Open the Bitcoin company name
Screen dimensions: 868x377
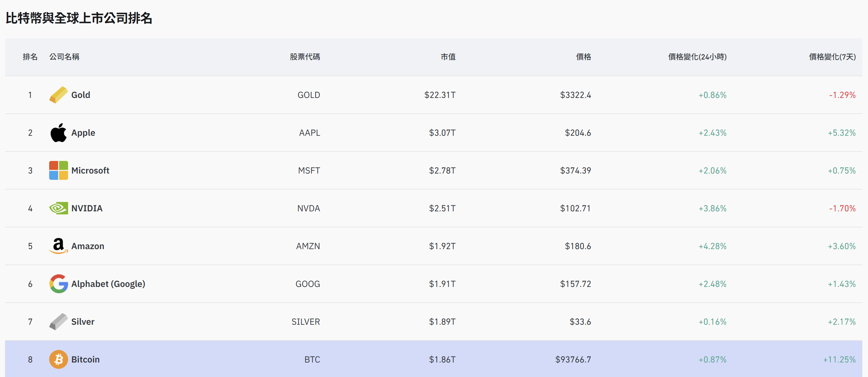85,359
